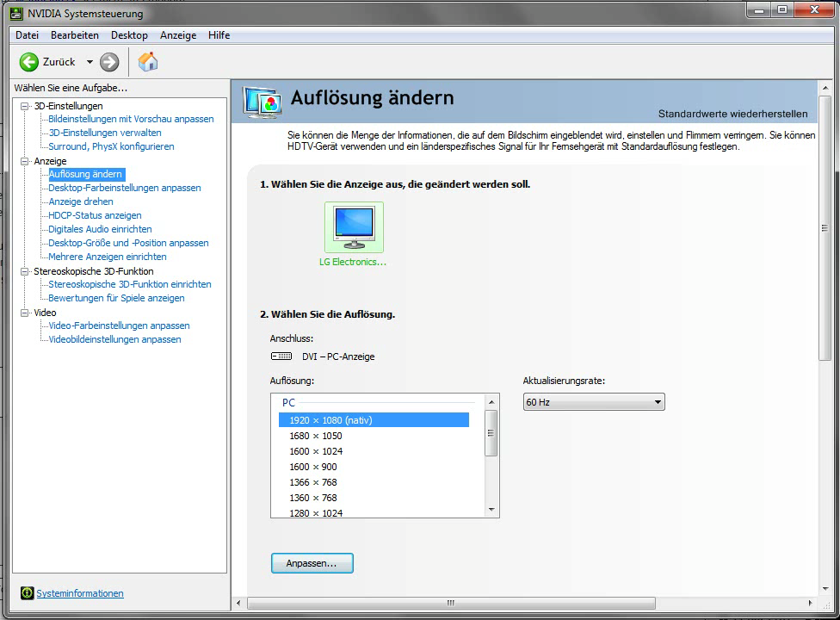Open Videobildeinstellungen anpassen
The height and width of the screenshot is (620, 840).
pyautogui.click(x=114, y=340)
